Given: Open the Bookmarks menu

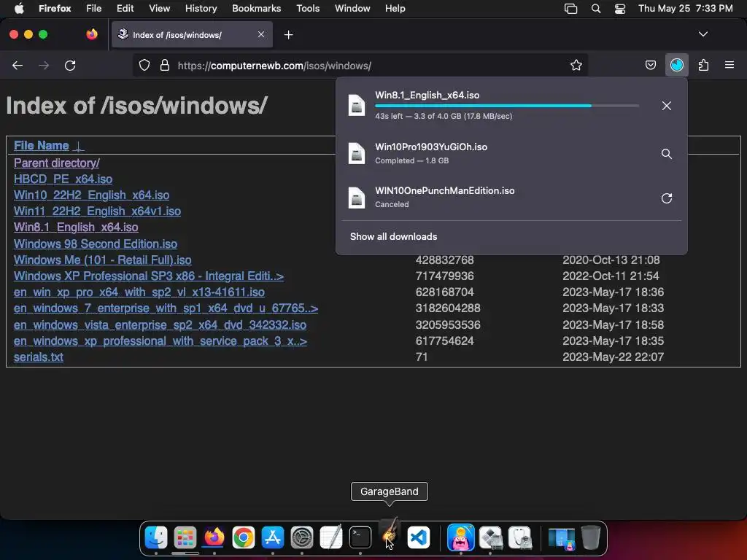Looking at the screenshot, I should point(256,9).
